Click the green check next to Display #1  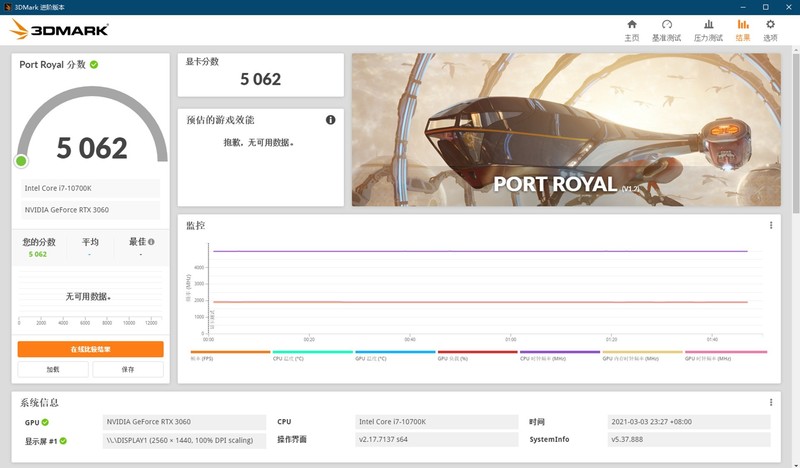pyautogui.click(x=63, y=441)
